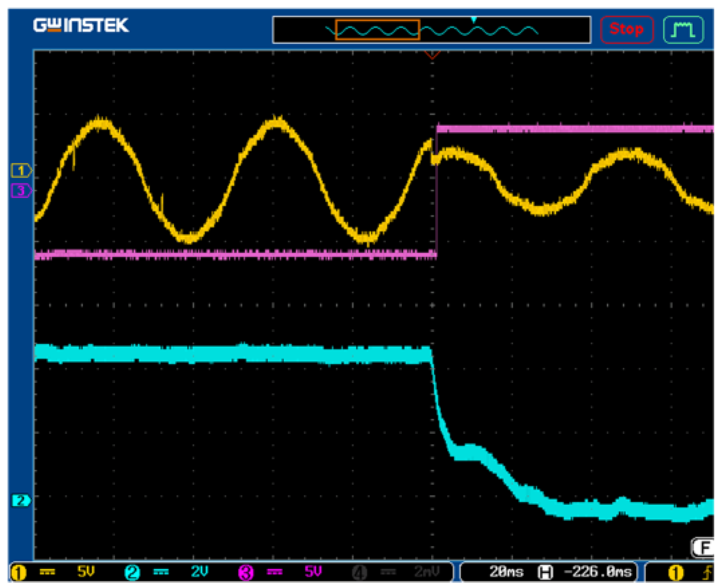
Task: Click the cyan trigger marker in overview bar
Action: click(x=473, y=20)
